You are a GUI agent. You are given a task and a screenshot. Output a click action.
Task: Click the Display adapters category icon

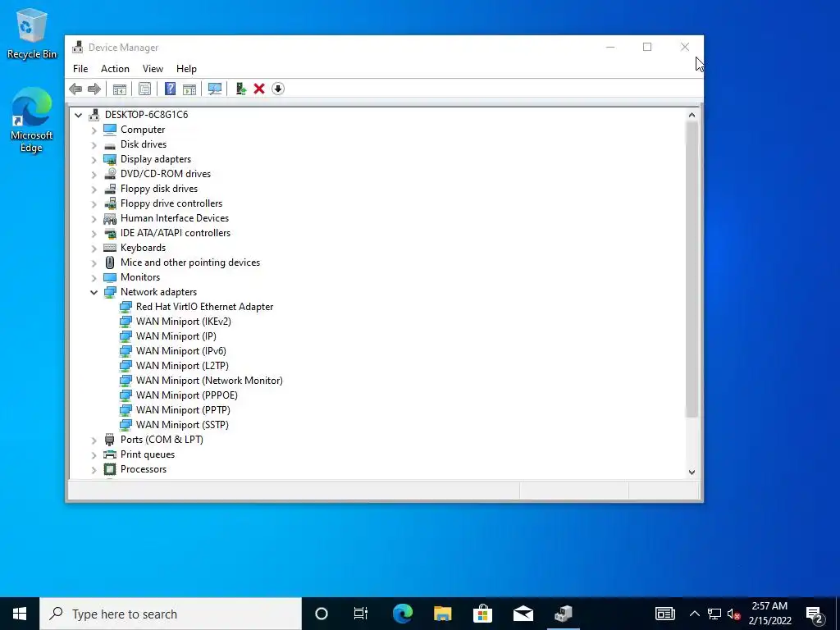tap(110, 159)
